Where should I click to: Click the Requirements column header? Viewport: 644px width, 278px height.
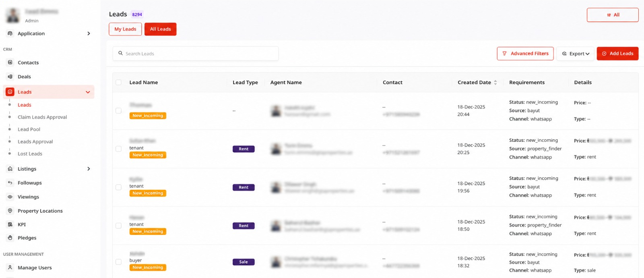coord(527,82)
